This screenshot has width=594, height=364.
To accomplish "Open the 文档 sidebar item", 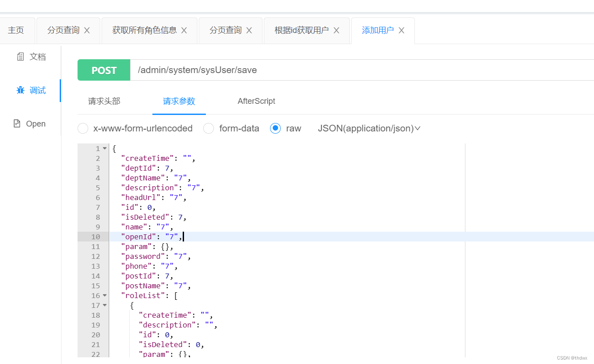I will point(31,57).
